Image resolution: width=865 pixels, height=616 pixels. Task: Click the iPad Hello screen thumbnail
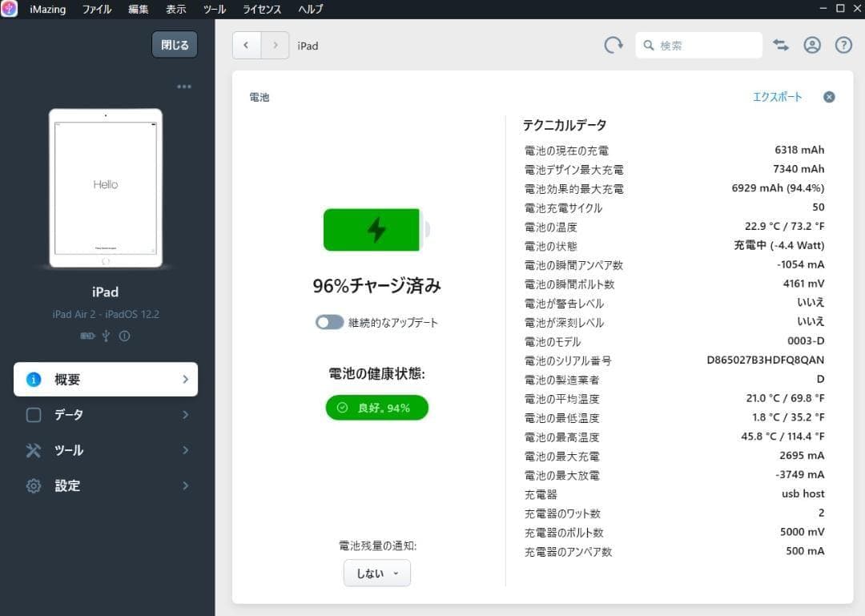pyautogui.click(x=106, y=188)
